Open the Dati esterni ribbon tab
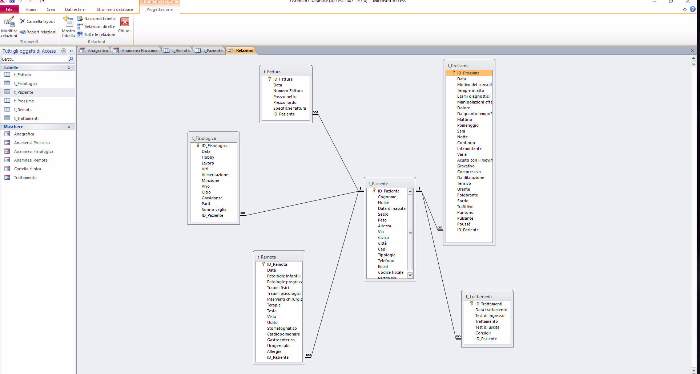The height and width of the screenshot is (374, 700). pos(75,9)
